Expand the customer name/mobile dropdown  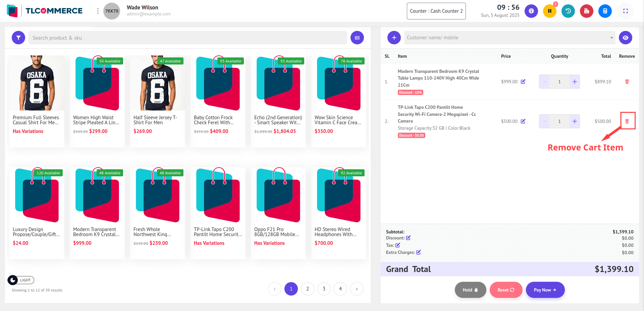coord(611,38)
